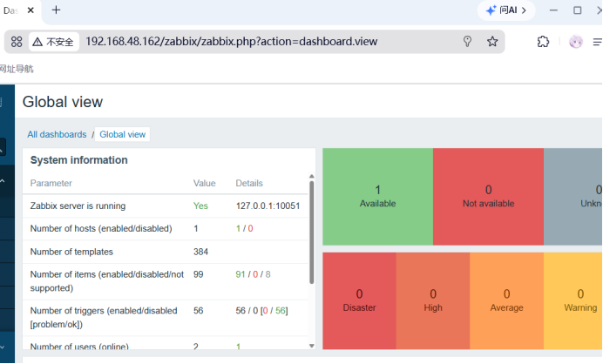Click the System information widget title
Viewport: 603px width, 364px height.
[78, 160]
